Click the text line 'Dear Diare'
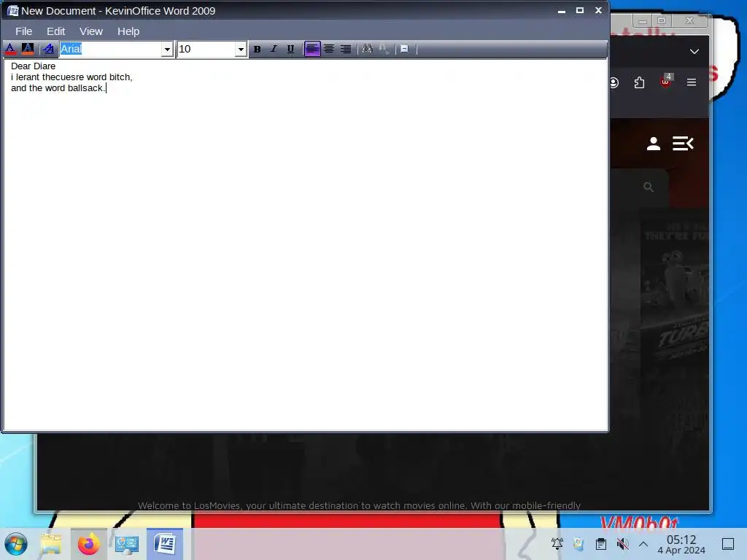 [x=34, y=66]
